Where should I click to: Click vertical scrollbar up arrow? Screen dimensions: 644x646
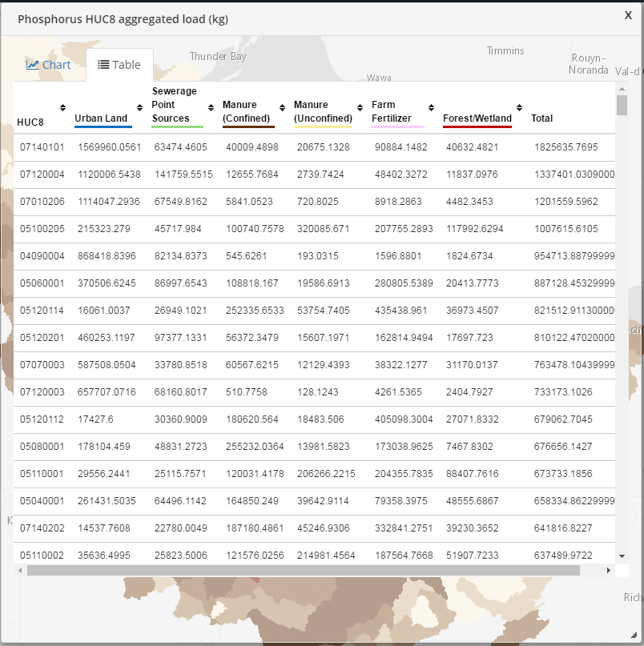pyautogui.click(x=622, y=88)
